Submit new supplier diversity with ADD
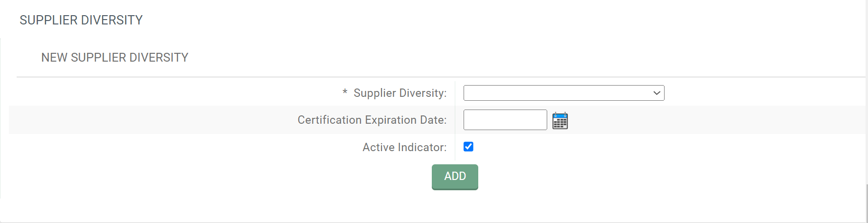 [x=455, y=177]
